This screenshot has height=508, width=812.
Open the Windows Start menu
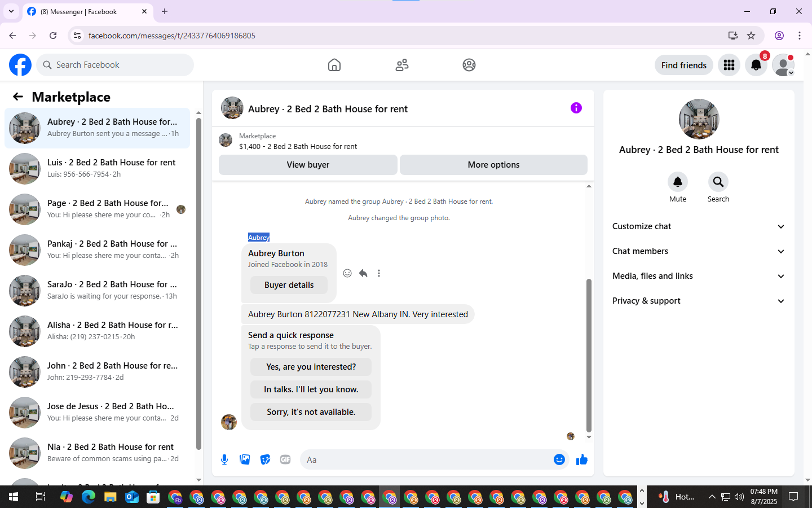click(x=14, y=497)
